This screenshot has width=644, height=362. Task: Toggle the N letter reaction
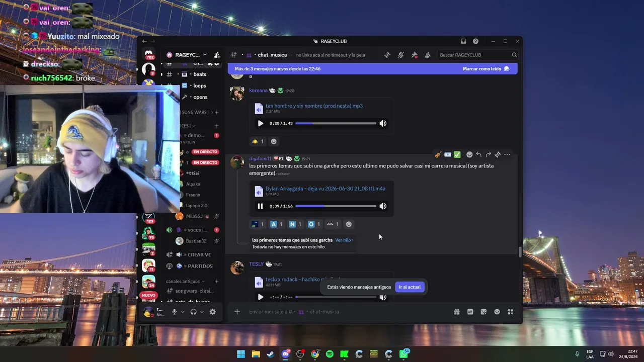coord(295,224)
